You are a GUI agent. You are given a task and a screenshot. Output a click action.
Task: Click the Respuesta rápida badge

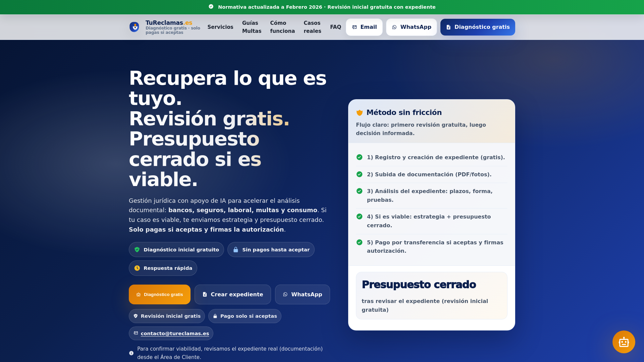pyautogui.click(x=163, y=268)
